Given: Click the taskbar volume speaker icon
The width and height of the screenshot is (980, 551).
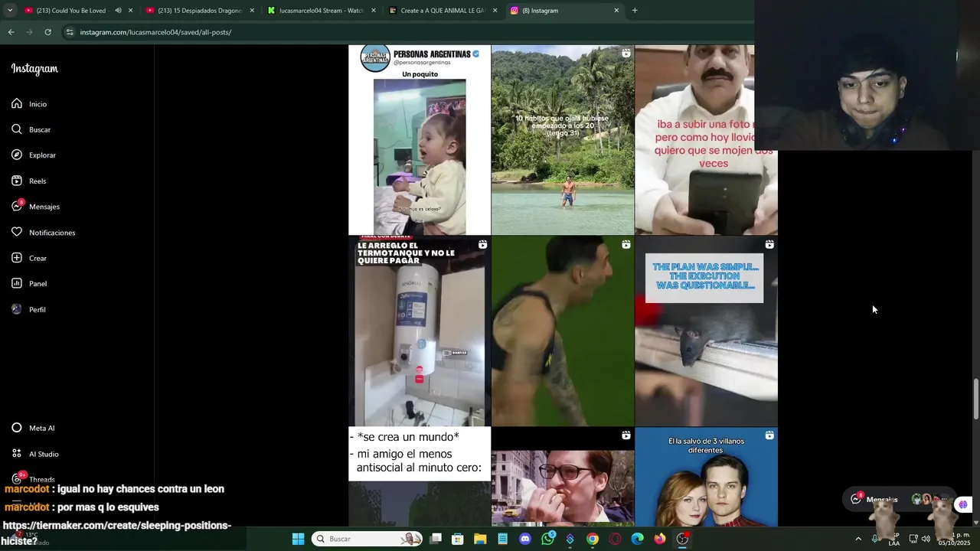Looking at the screenshot, I should [x=926, y=539].
